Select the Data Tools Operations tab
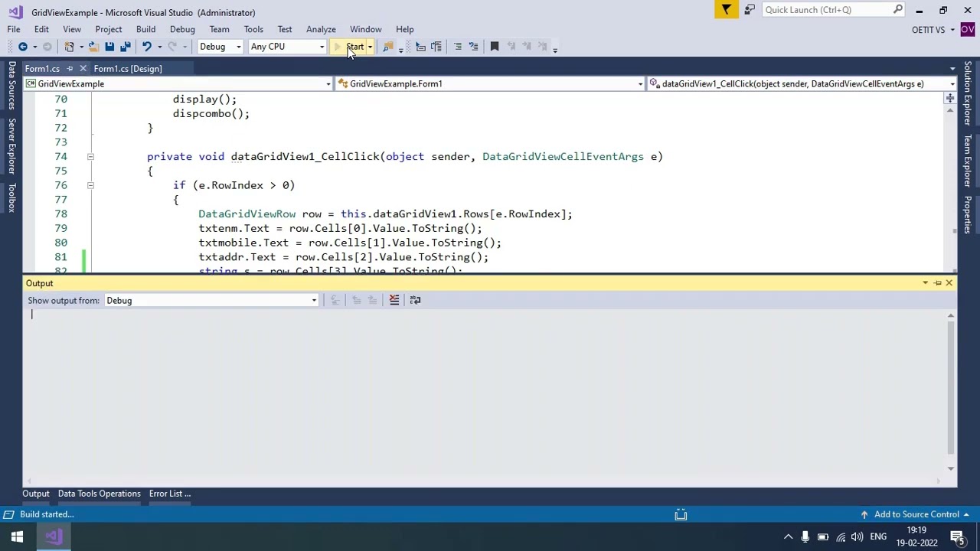Image resolution: width=980 pixels, height=551 pixels. point(100,494)
